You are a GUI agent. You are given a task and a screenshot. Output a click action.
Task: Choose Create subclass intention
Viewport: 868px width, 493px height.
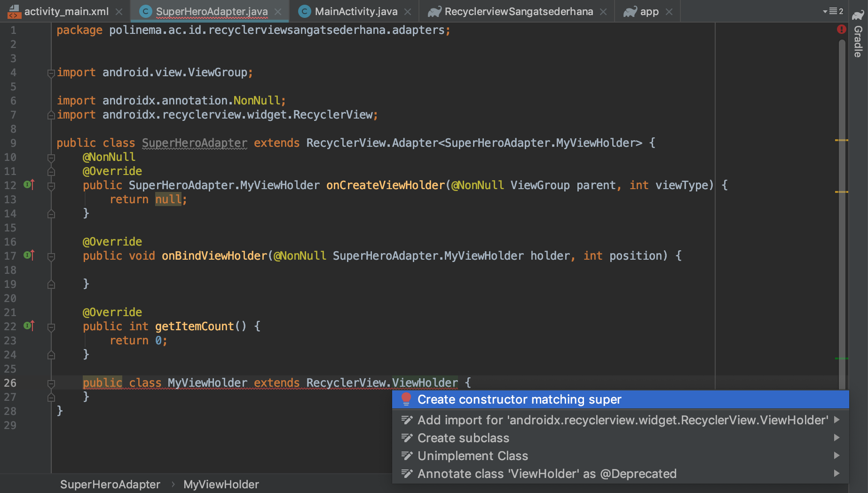(620, 438)
